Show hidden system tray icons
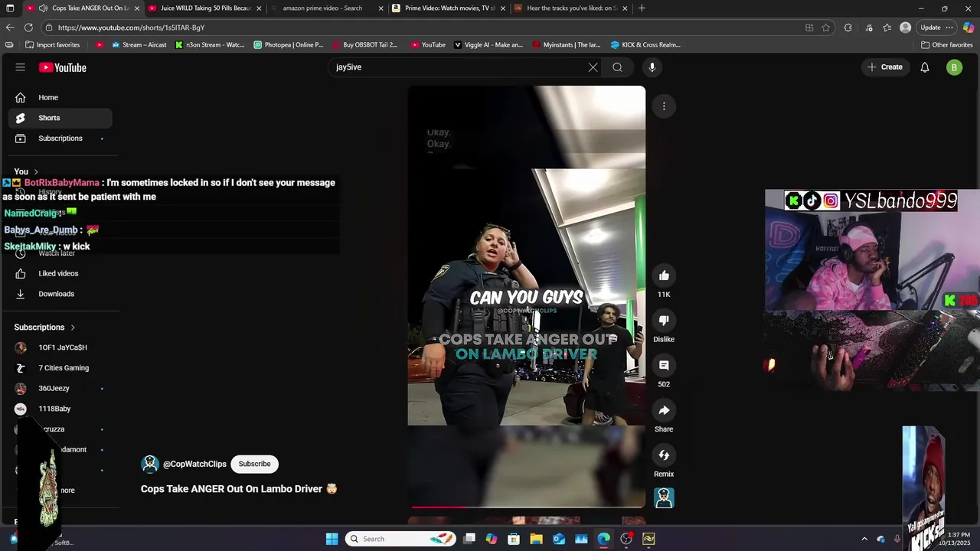980x551 pixels. pos(864,539)
